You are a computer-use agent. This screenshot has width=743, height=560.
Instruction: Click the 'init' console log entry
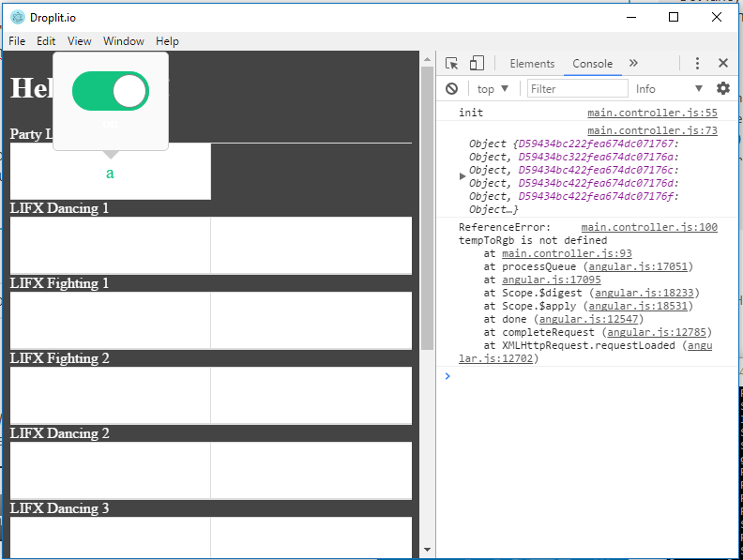(x=471, y=113)
